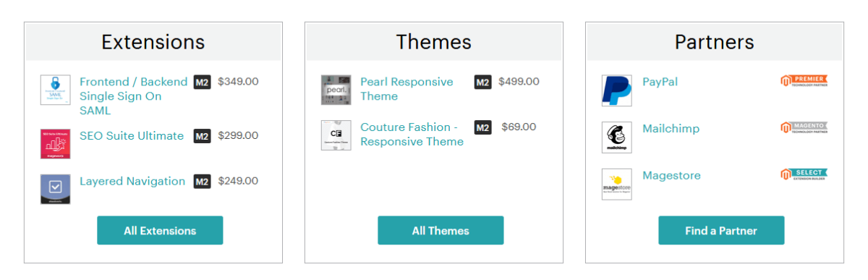Click the PayPal logo icon

pos(617,90)
